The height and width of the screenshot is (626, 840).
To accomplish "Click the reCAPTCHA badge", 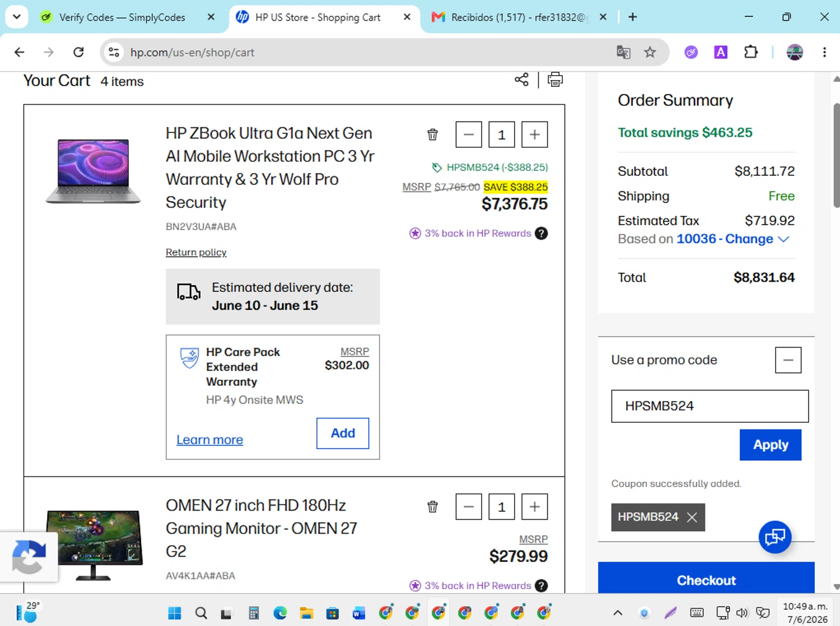I will coord(29,557).
